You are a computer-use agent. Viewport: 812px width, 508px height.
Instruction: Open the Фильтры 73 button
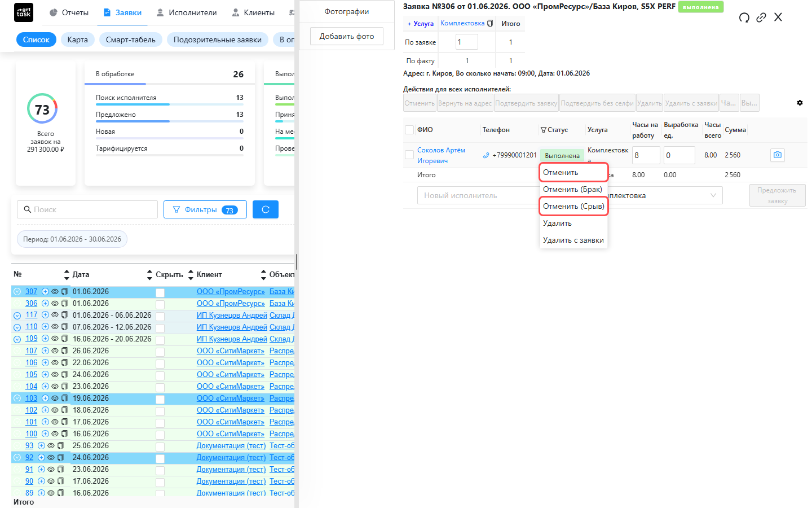point(205,209)
